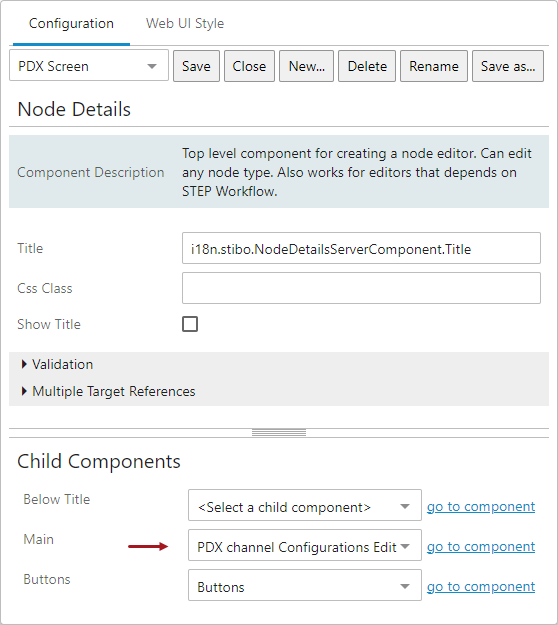Switch to the Web UI Style tab

(x=185, y=24)
